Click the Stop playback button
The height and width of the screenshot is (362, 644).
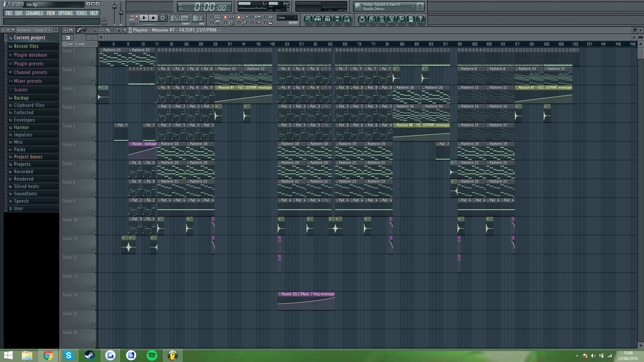point(153,18)
